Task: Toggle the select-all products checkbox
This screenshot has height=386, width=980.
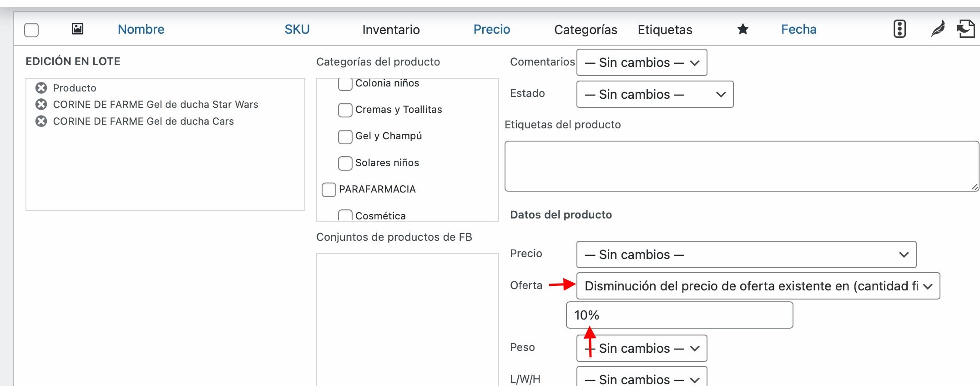Action: 31,30
